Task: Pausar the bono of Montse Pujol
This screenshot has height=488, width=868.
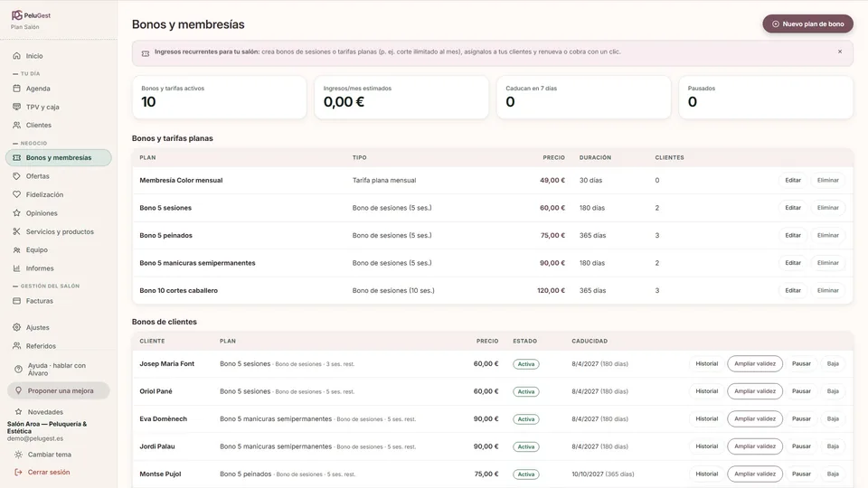Action: coord(801,474)
